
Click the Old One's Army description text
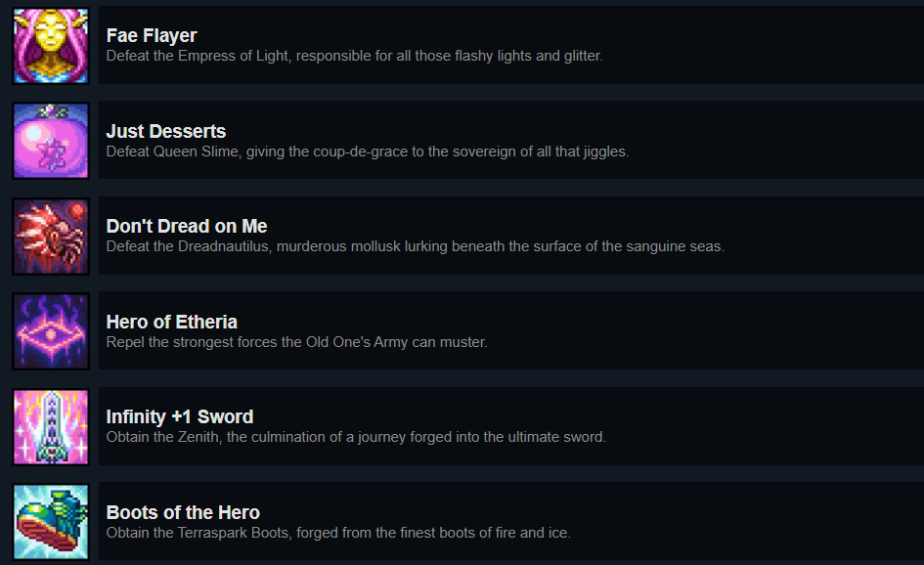click(296, 342)
